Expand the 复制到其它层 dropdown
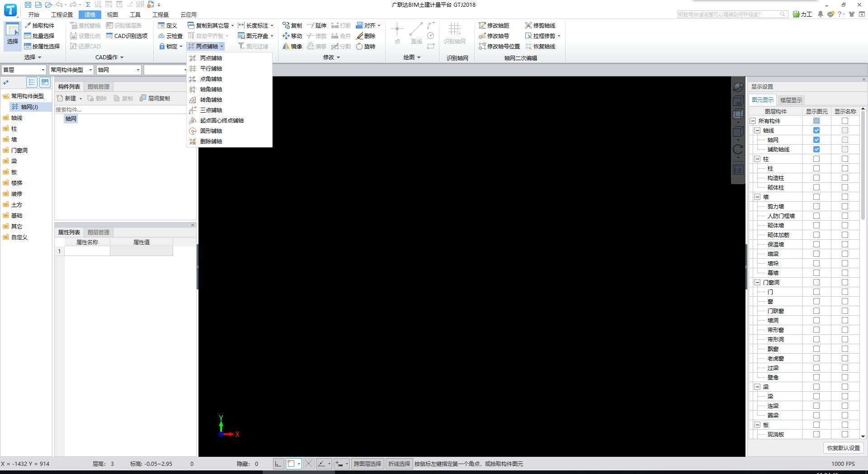Image resolution: width=868 pixels, height=474 pixels. [232, 26]
